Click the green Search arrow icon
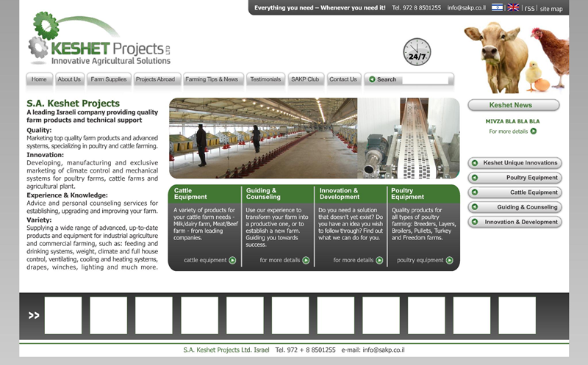588x365 pixels. [x=372, y=79]
